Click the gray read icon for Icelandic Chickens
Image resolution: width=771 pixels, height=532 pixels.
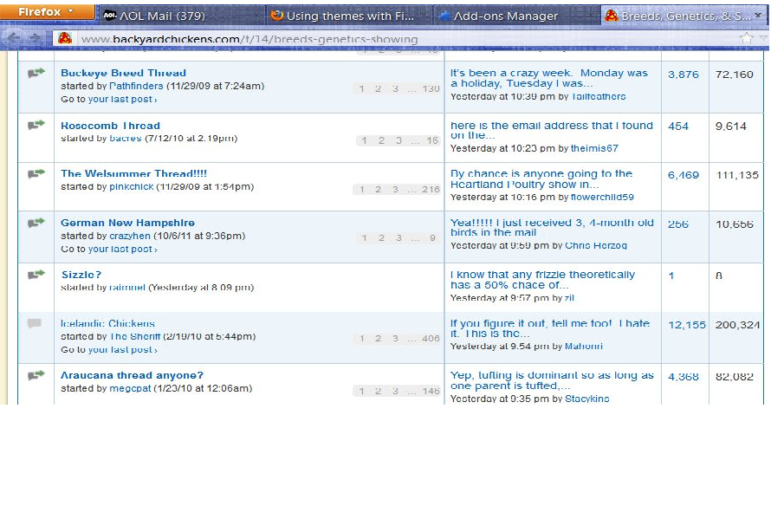pyautogui.click(x=35, y=324)
